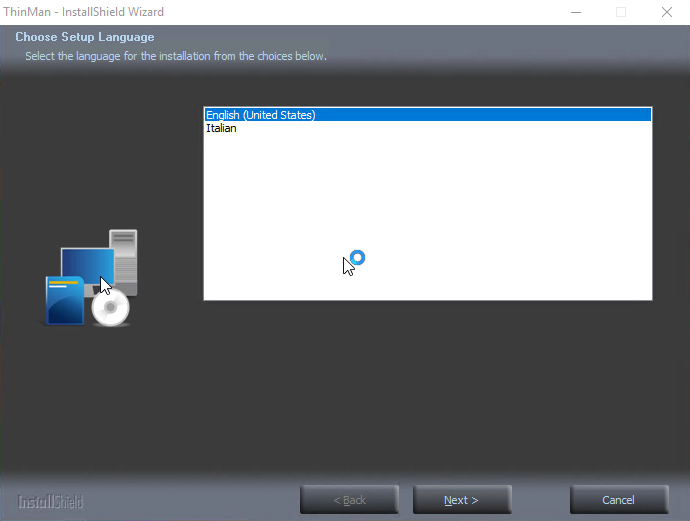Image resolution: width=690 pixels, height=521 pixels.
Task: Cancel the ThinMan installation
Action: (x=619, y=500)
